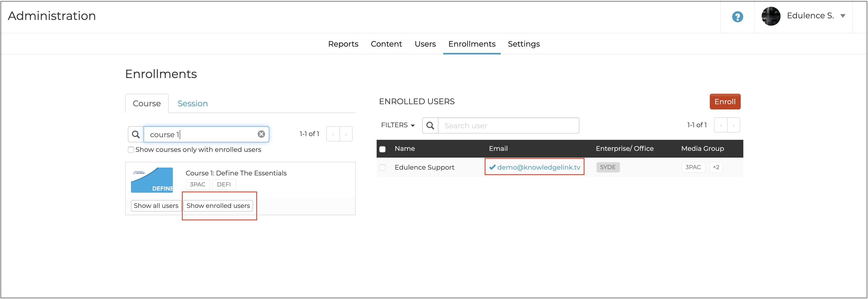Select the checkbox for Edulence Support row
This screenshot has width=868, height=299.
pyautogui.click(x=382, y=167)
